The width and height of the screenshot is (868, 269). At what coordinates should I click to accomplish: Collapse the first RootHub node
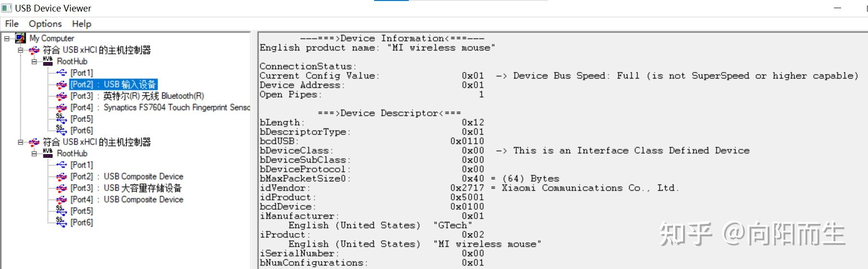click(34, 61)
